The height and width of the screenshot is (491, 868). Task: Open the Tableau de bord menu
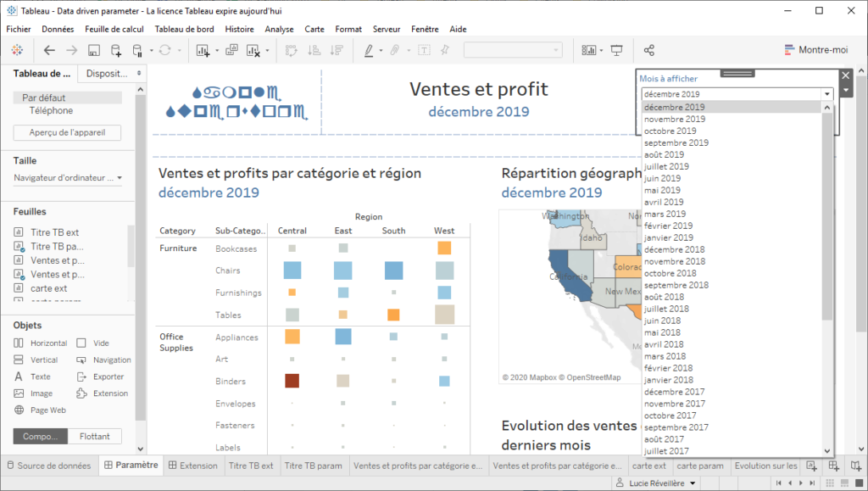tap(184, 29)
